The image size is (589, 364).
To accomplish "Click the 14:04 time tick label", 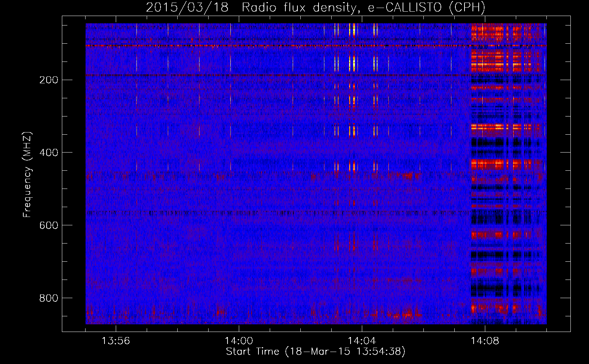I will (362, 341).
